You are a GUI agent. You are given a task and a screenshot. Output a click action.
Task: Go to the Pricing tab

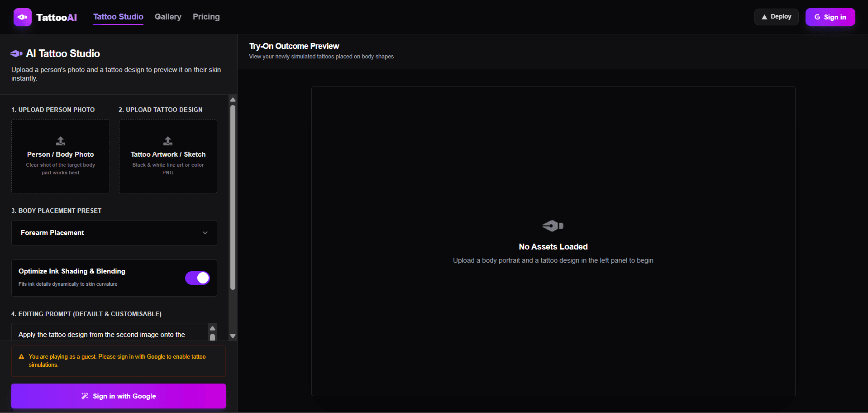coord(206,17)
